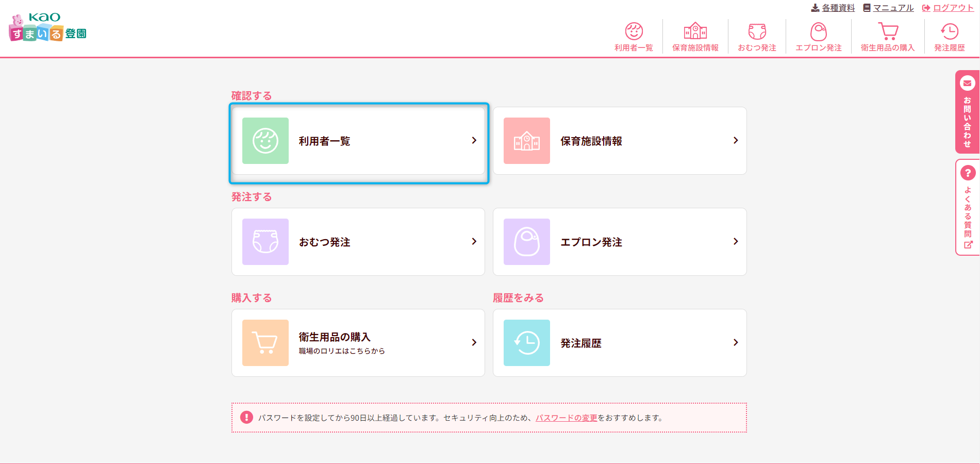Open お問い合わせ envelope side tab
This screenshot has width=980, height=464.
point(967,112)
